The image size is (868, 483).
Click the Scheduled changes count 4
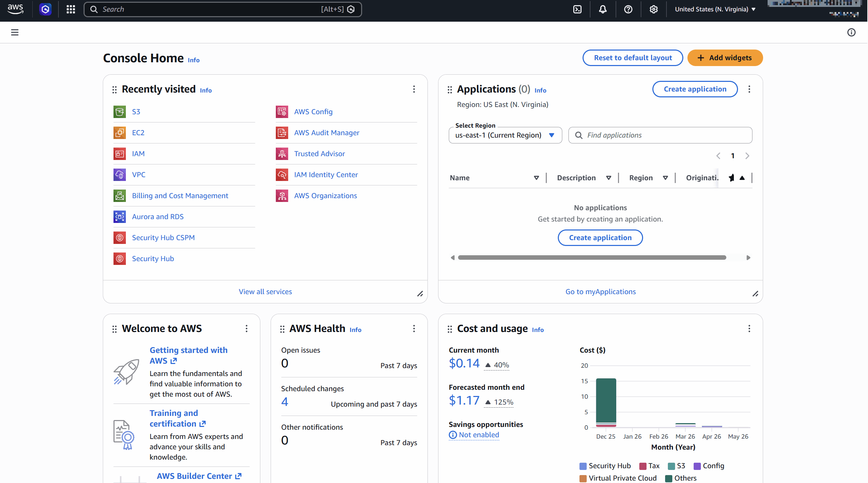(285, 402)
